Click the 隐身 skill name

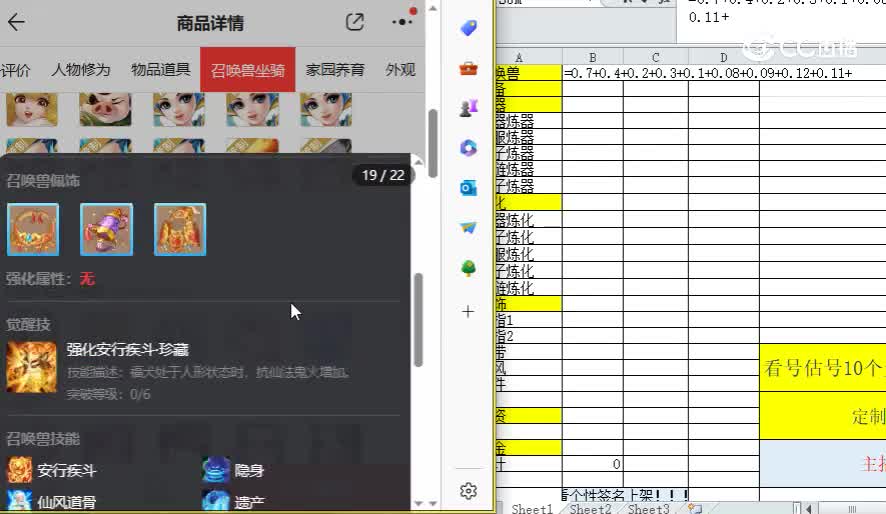point(249,471)
